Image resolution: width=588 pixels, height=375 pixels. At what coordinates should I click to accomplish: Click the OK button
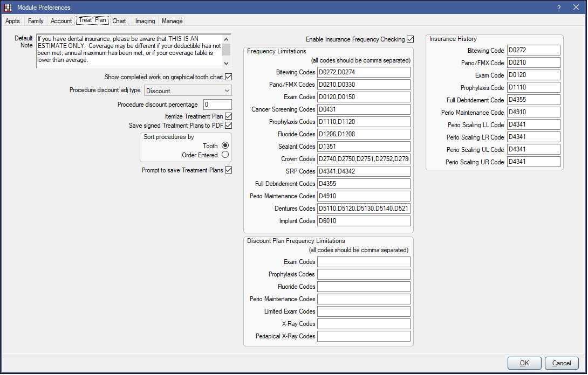click(x=524, y=363)
